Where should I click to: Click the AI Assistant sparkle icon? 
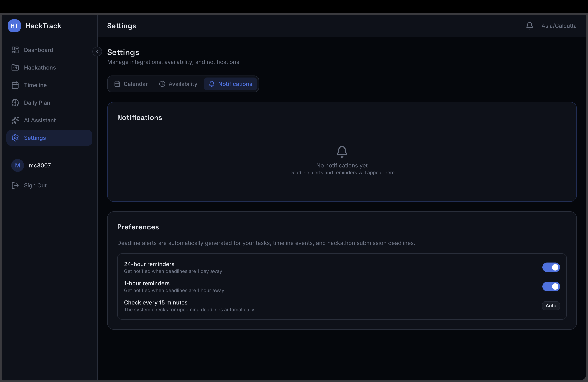[15, 120]
